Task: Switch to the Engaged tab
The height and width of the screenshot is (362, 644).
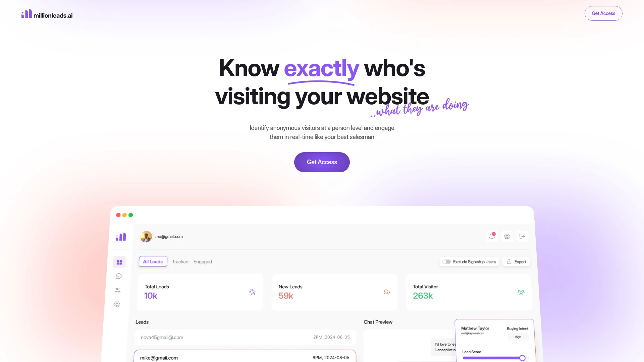Action: [x=203, y=261]
